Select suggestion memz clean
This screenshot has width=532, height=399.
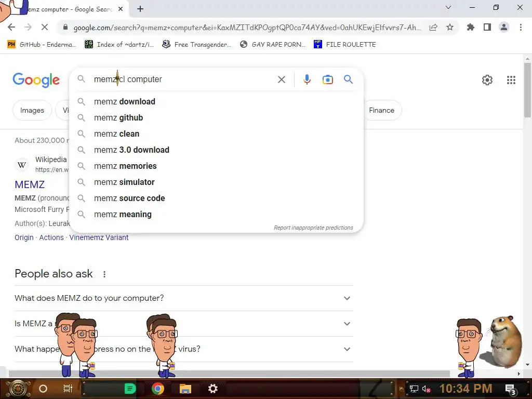point(216,134)
